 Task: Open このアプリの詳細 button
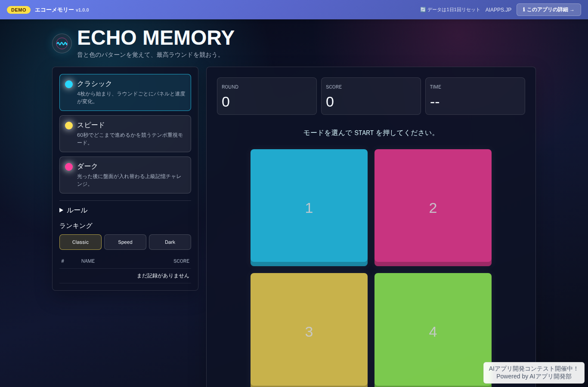point(549,9)
